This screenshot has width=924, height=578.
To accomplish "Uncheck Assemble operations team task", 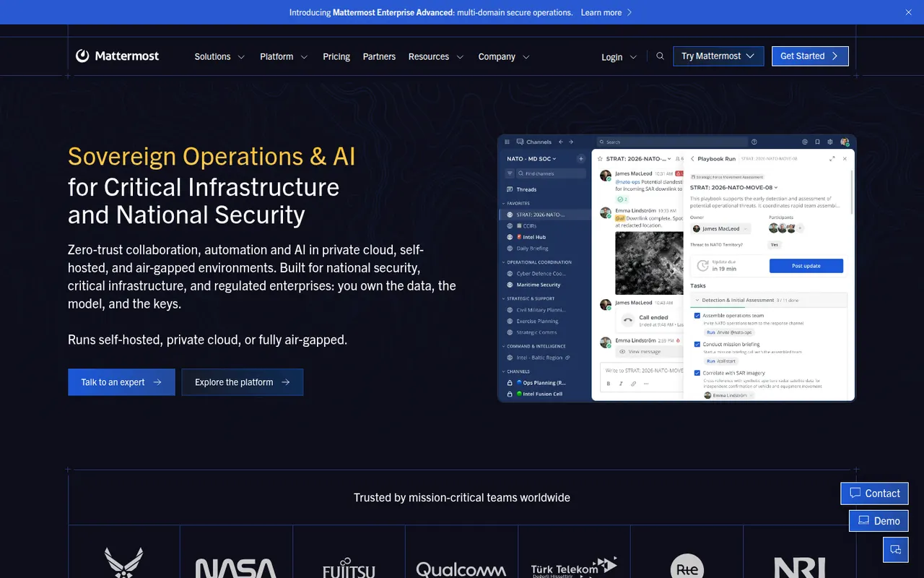I will tap(697, 316).
